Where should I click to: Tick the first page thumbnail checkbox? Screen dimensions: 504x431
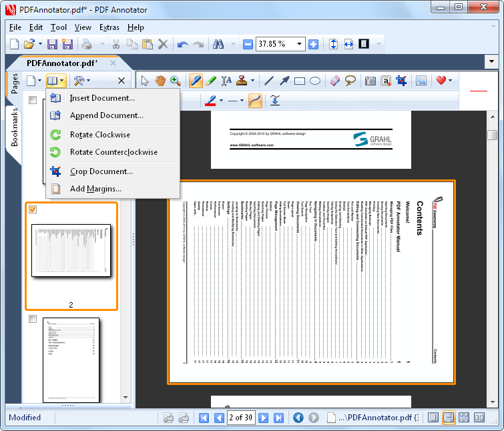pos(33,100)
